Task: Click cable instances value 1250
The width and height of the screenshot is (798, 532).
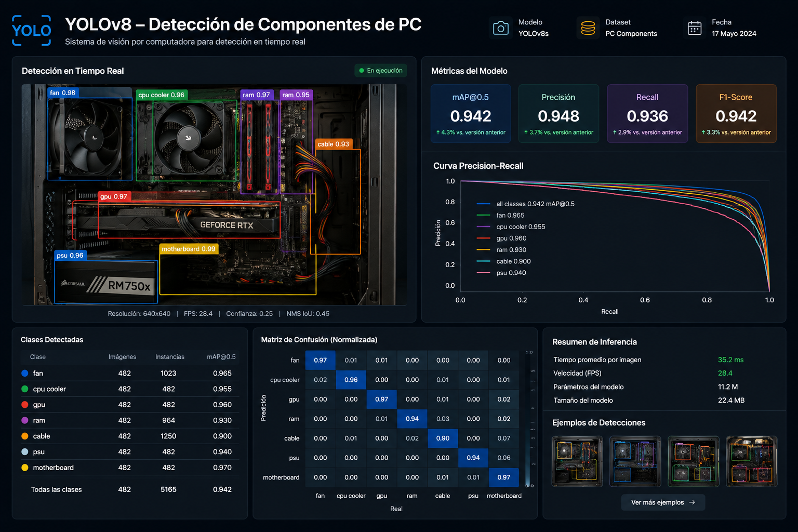Action: coord(168,436)
